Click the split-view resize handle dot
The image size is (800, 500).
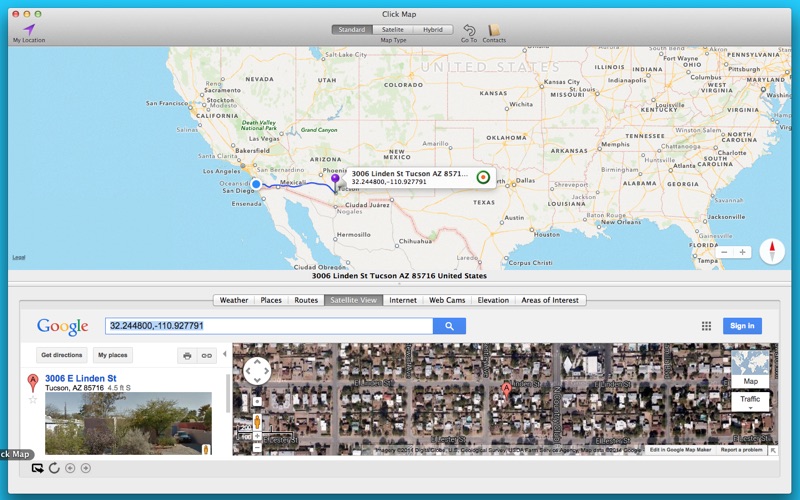tap(399, 284)
